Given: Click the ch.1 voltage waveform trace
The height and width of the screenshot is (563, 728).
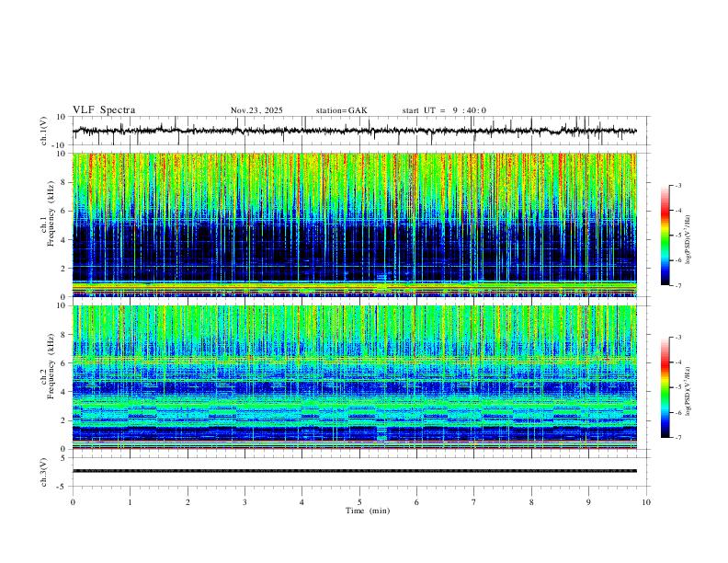Looking at the screenshot, I should click(355, 131).
